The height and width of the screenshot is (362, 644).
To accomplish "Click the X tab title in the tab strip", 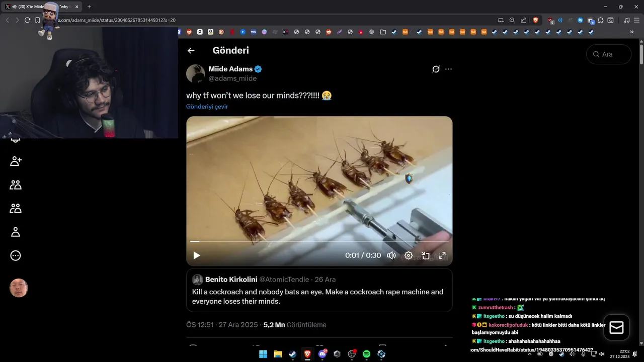I will tap(44, 7).
